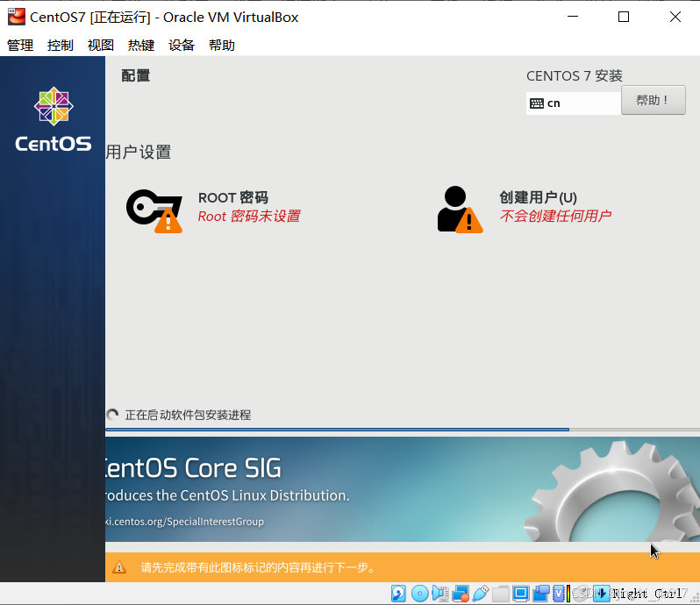Click the video capture status icon

pyautogui.click(x=540, y=594)
